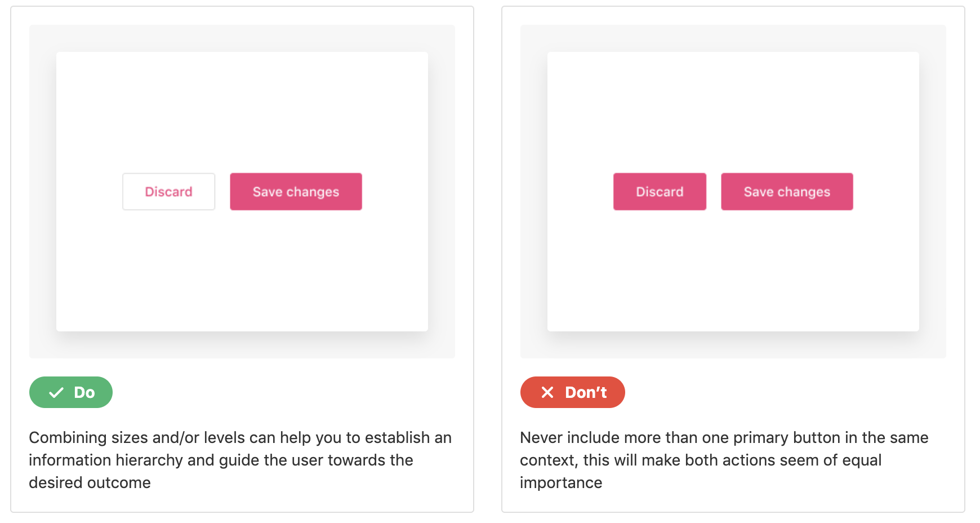Image resolution: width=980 pixels, height=523 pixels.
Task: Click Save changes in the Don't example
Action: (x=787, y=192)
